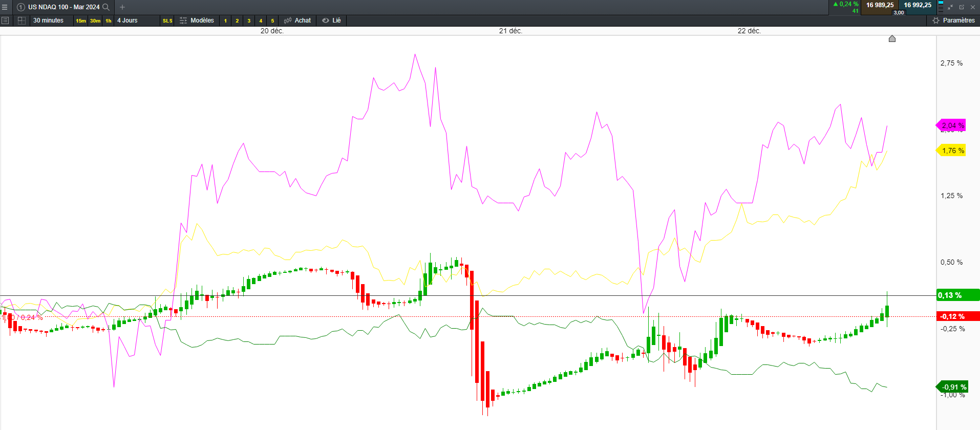Click the 20 déc. date marker
Viewport: 980px width, 430px height.
[272, 31]
